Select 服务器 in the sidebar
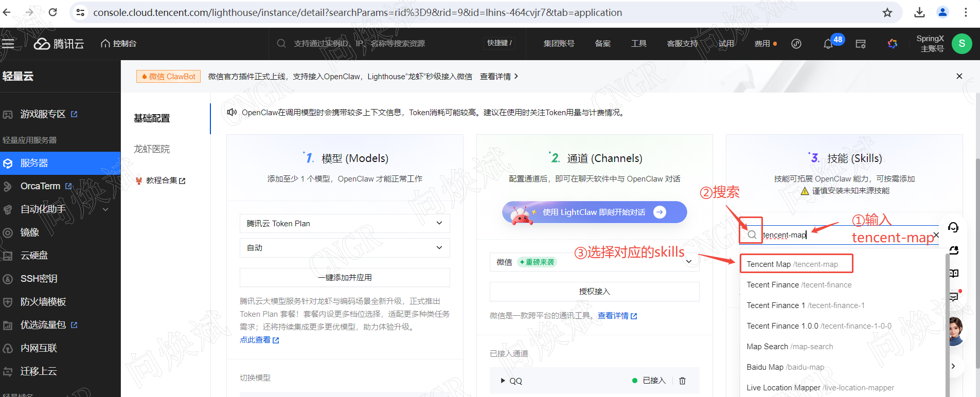Image resolution: width=980 pixels, height=397 pixels. click(60, 163)
